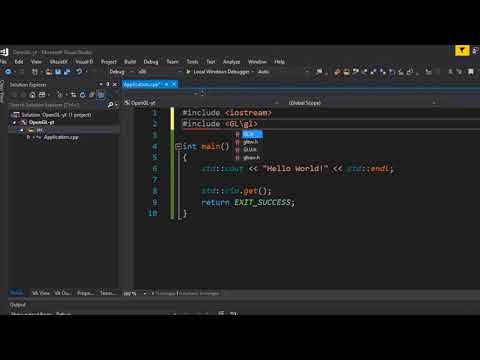Open the Debug menu
480x360 pixels.
click(x=151, y=62)
